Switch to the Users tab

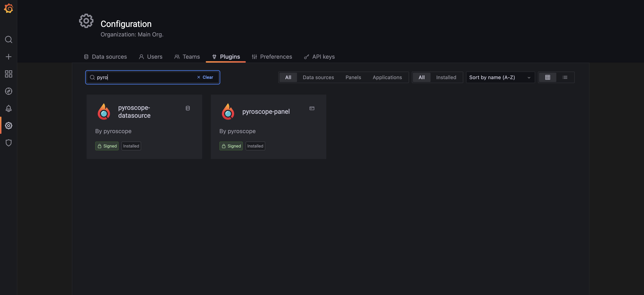pos(151,57)
